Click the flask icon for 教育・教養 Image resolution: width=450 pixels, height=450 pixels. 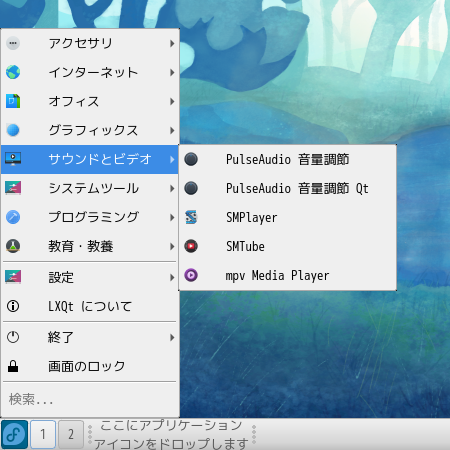click(x=13, y=246)
